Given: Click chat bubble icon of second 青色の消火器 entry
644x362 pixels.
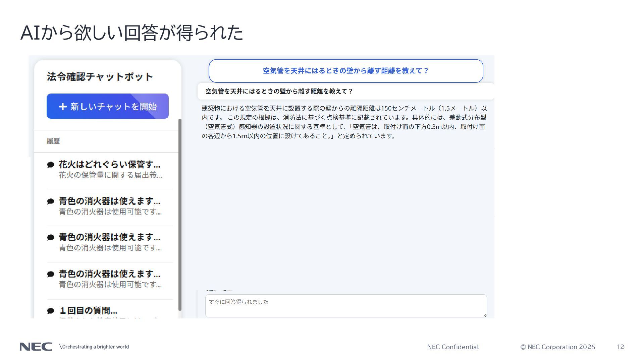Looking at the screenshot, I should (51, 237).
